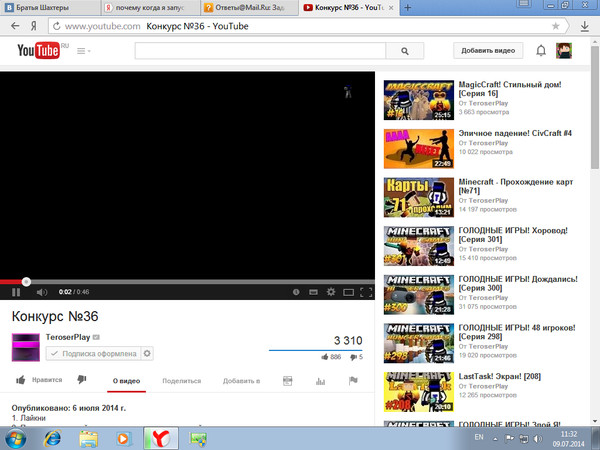
Task: Report video with flag icon
Action: (x=353, y=380)
